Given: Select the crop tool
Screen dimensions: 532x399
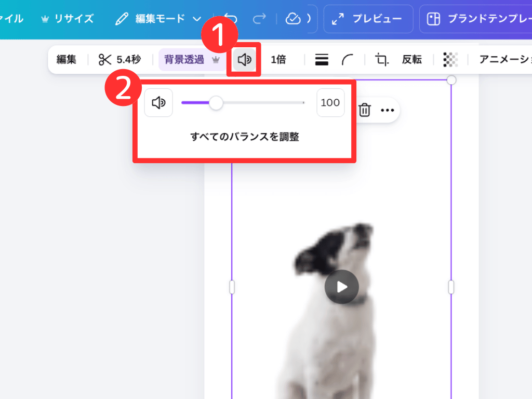Looking at the screenshot, I should pyautogui.click(x=381, y=59).
